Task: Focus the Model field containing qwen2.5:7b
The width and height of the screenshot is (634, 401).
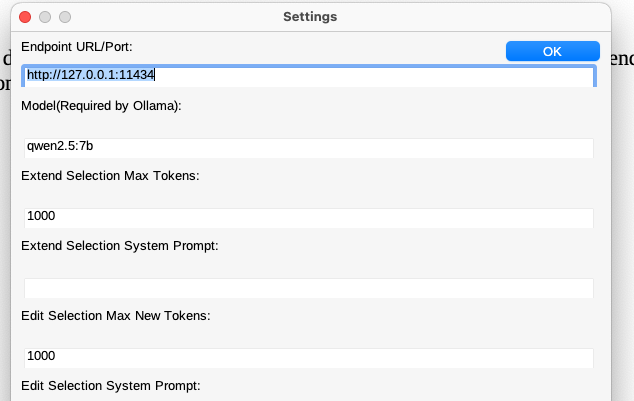Action: pyautogui.click(x=308, y=146)
